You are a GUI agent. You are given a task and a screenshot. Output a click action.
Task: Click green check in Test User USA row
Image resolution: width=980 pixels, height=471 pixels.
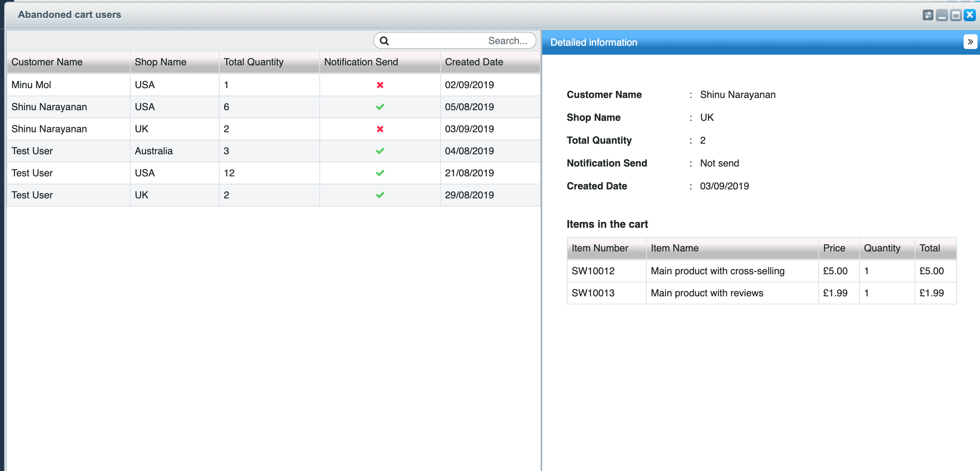[x=380, y=173]
